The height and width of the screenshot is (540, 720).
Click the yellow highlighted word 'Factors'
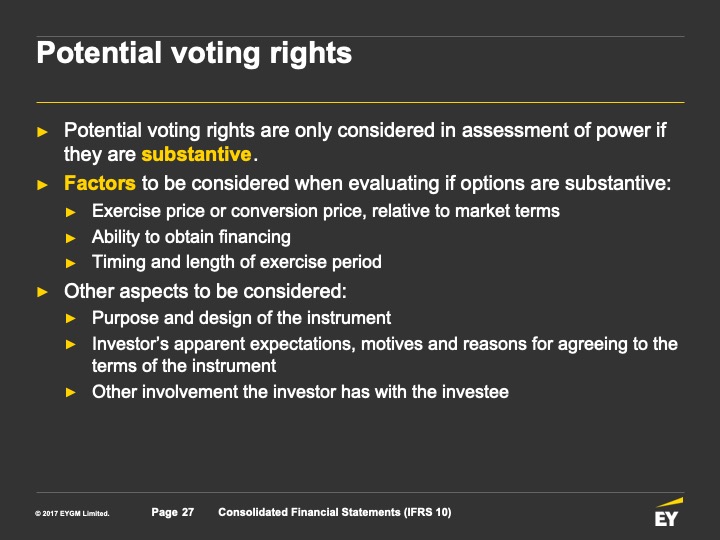[x=100, y=184]
